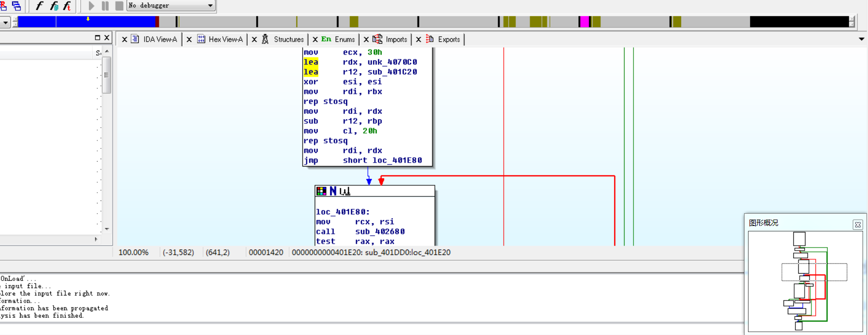Click the Structures tab icon
The width and height of the screenshot is (868, 335).
(x=266, y=39)
